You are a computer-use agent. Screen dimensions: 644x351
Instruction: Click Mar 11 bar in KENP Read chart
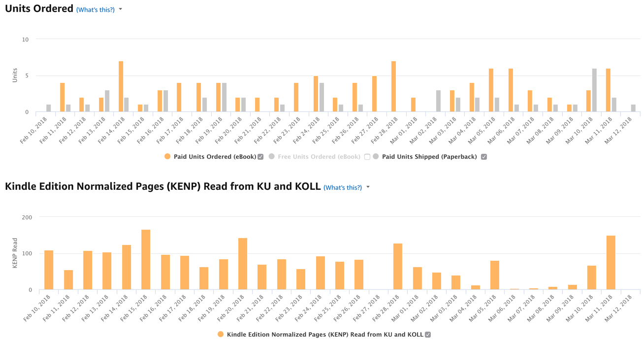pyautogui.click(x=611, y=263)
